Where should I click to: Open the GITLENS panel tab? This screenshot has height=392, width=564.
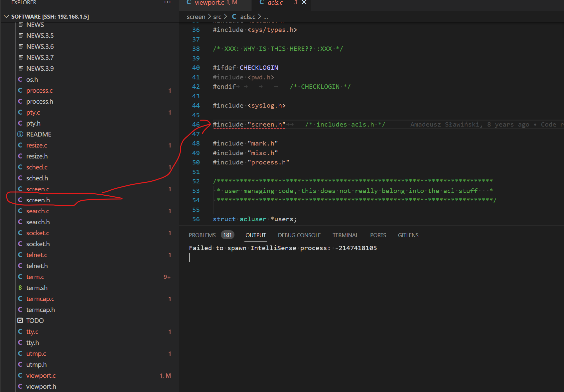[408, 235]
